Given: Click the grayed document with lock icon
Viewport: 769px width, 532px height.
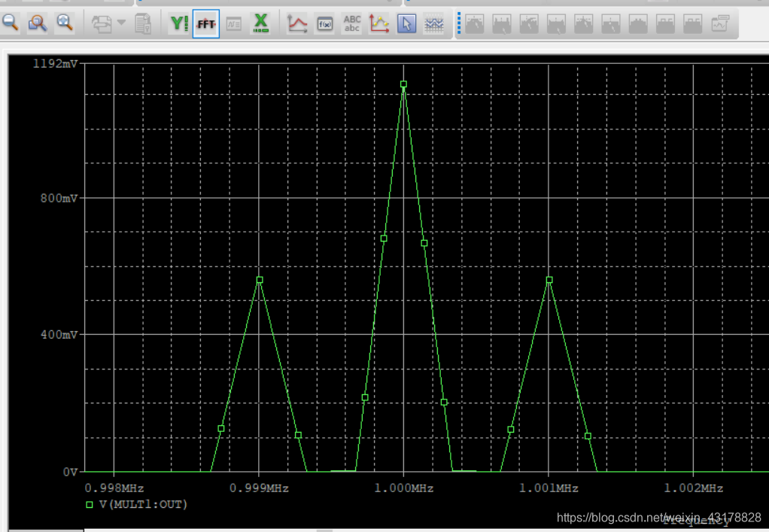Looking at the screenshot, I should tap(143, 23).
